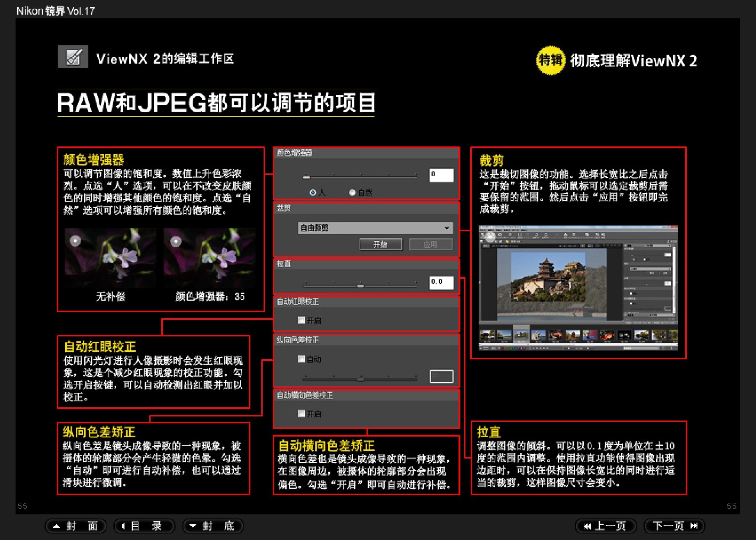Screen dimensions: 756x540
Task: Click the 裁剪 panel section header
Action: click(x=366, y=208)
